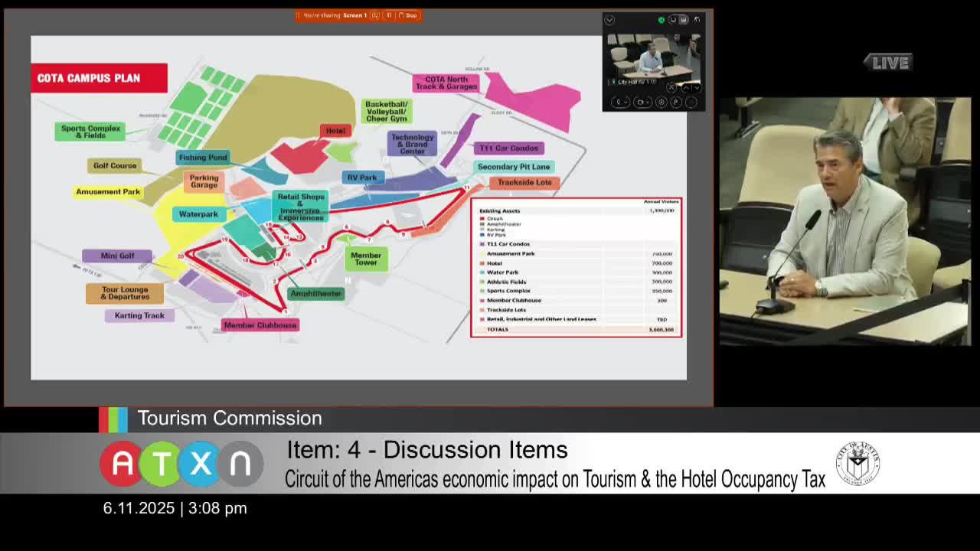Select the Parking Garage label

click(204, 181)
